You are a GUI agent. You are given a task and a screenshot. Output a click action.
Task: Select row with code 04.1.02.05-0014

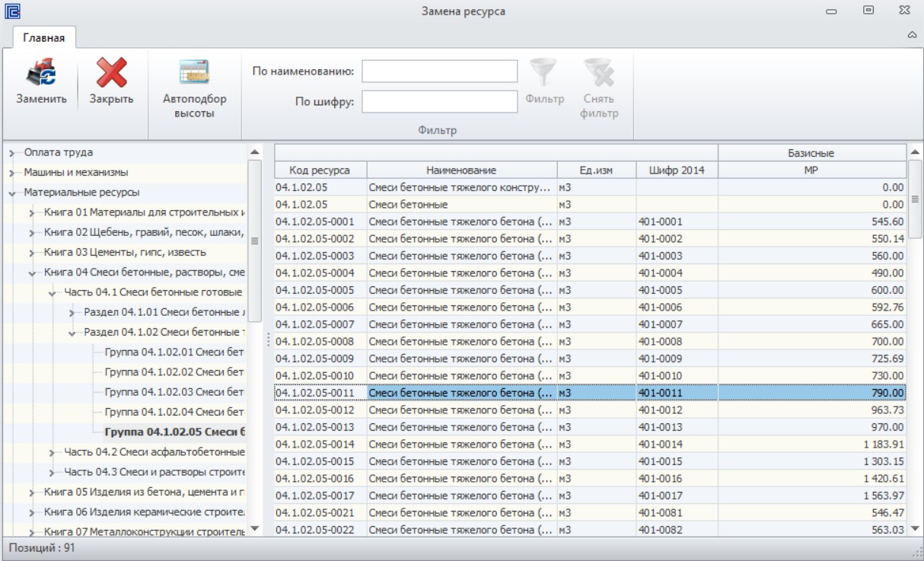tap(590, 444)
